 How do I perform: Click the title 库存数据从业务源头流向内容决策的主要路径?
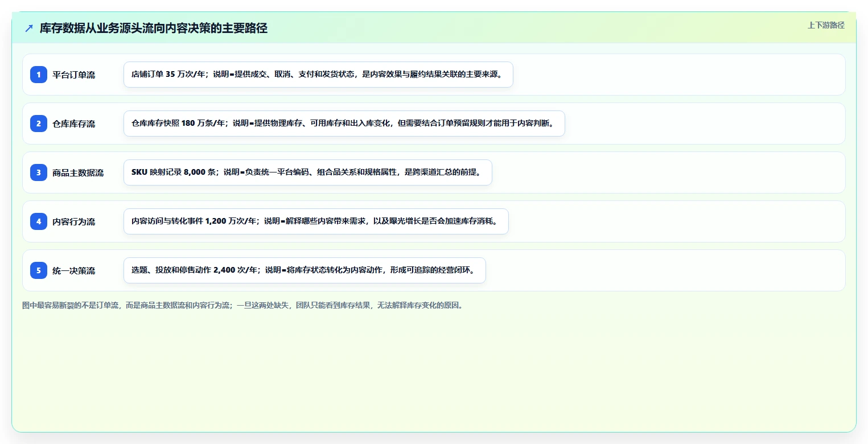click(x=154, y=28)
